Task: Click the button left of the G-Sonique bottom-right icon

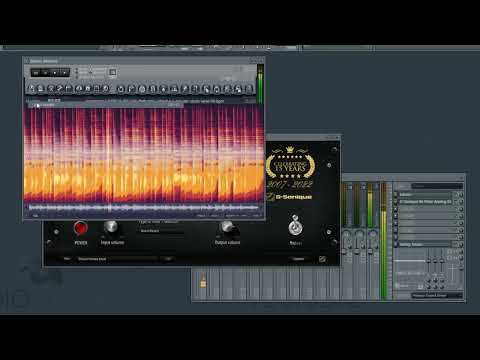Action: [298, 259]
